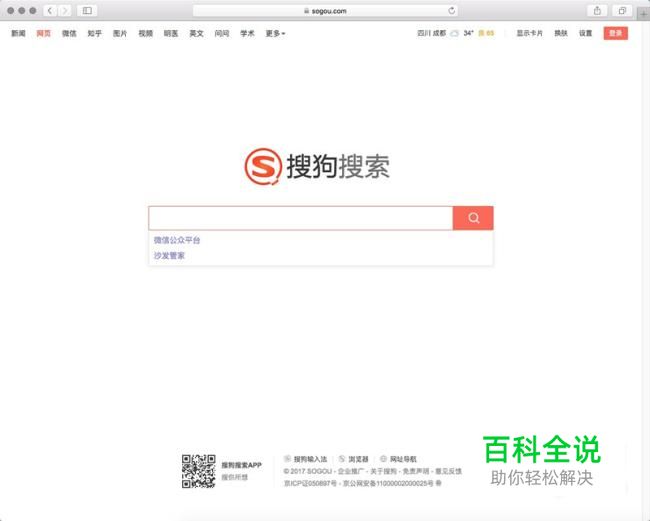Viewport: 650px width, 521px height.
Task: Click 京公网安备 registration link
Action: [388, 483]
